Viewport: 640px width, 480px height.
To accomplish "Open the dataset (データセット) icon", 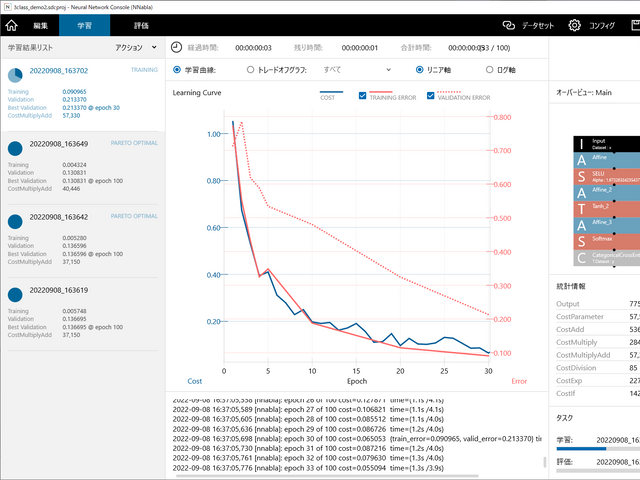I will pyautogui.click(x=509, y=25).
